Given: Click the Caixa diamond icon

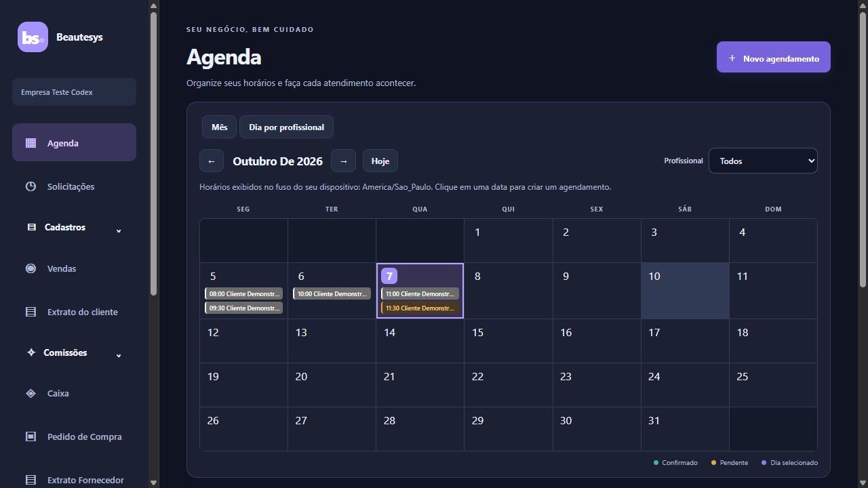Looking at the screenshot, I should click(31, 393).
